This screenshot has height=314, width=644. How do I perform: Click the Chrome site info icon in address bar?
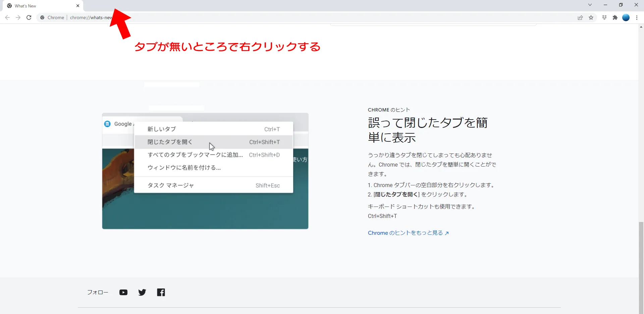(42, 17)
